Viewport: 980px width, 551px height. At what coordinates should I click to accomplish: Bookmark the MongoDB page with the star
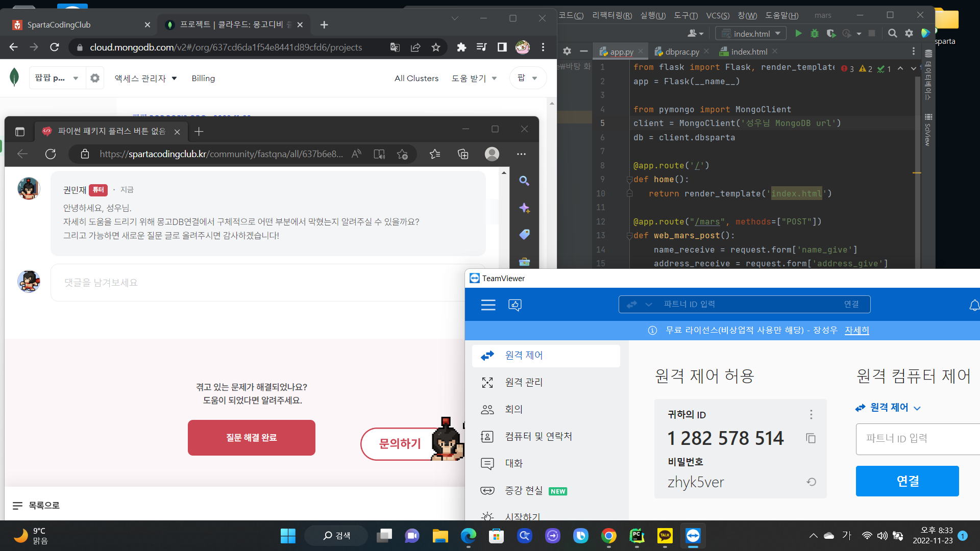click(436, 47)
